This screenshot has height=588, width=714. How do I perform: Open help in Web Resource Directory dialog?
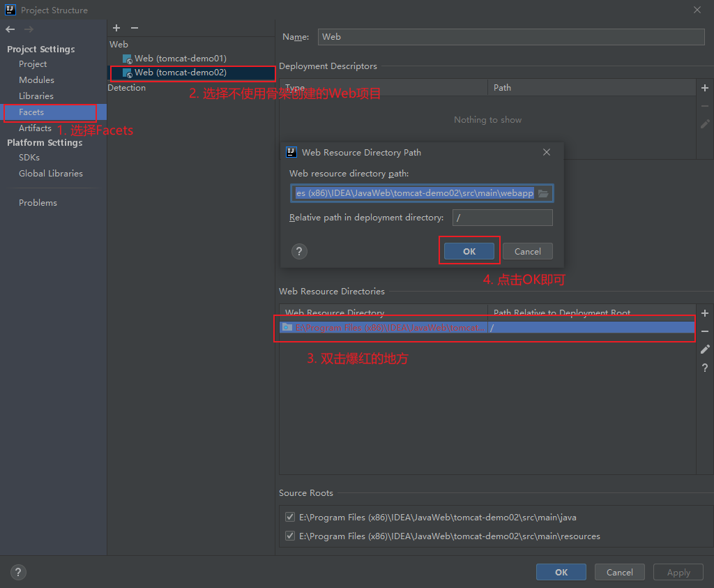(299, 251)
